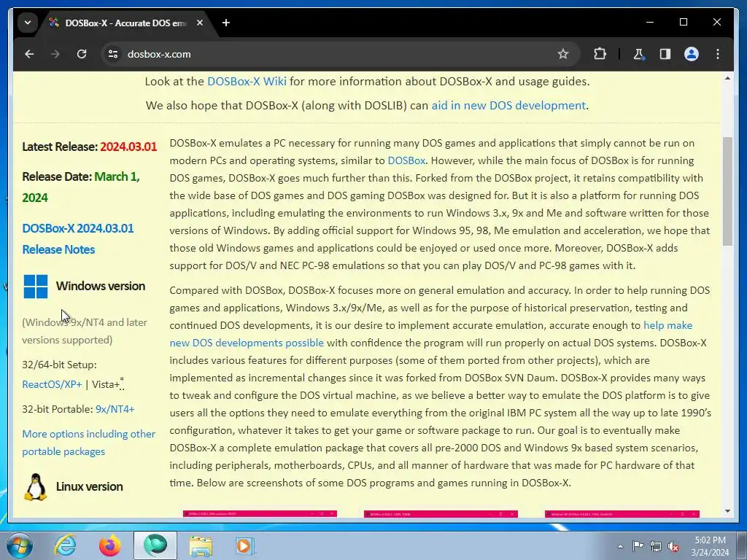Open Chrome Labs flask icon
The height and width of the screenshot is (560, 747).
click(639, 54)
